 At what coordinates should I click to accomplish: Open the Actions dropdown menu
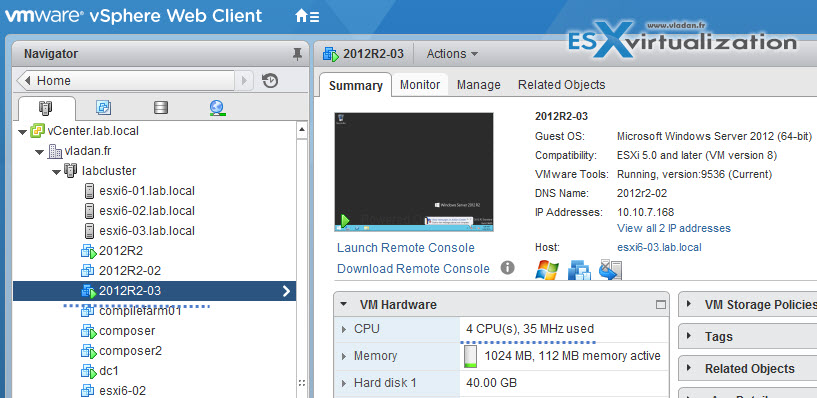pos(452,54)
